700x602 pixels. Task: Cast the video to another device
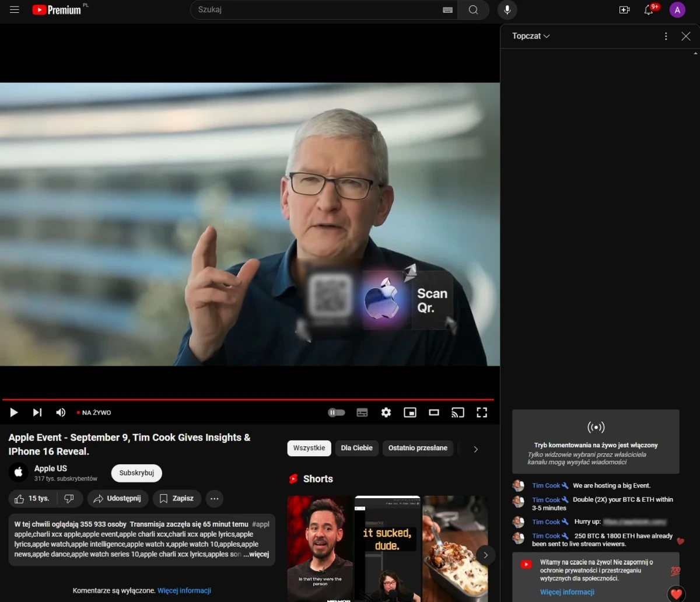[x=457, y=412]
